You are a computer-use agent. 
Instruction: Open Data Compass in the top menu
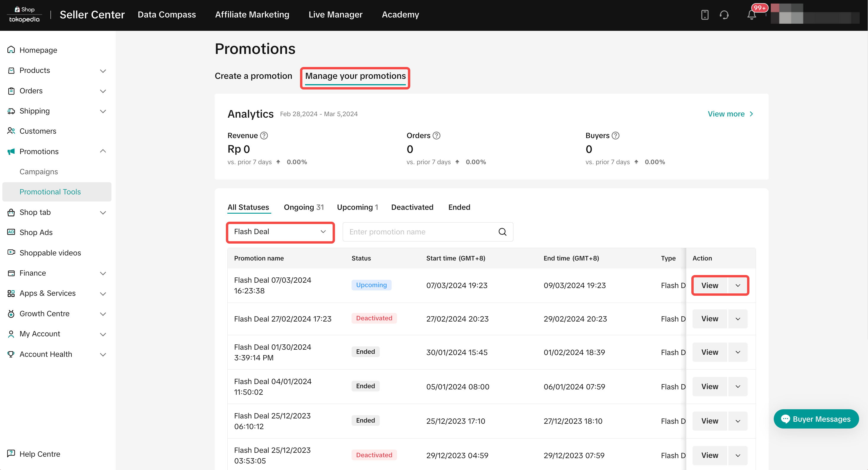[x=167, y=15]
